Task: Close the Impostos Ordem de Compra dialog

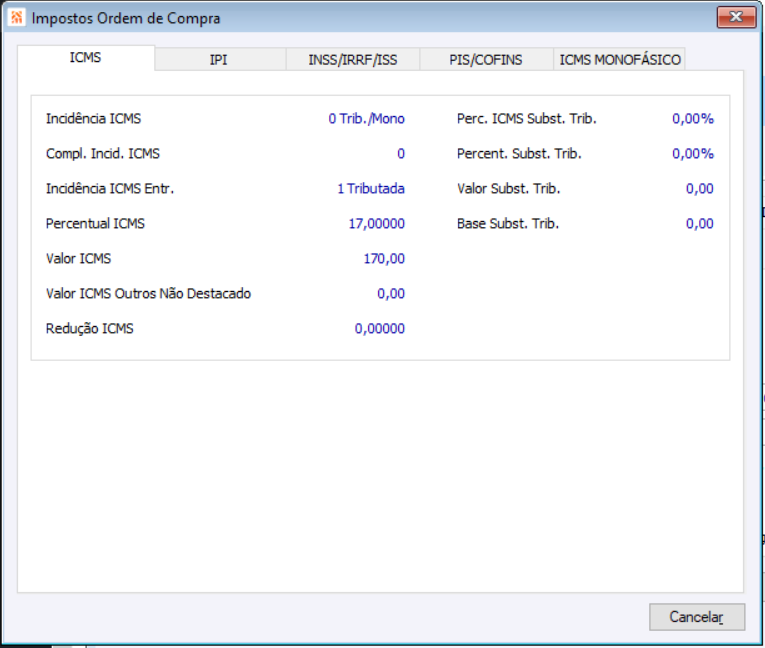Action: tap(736, 17)
